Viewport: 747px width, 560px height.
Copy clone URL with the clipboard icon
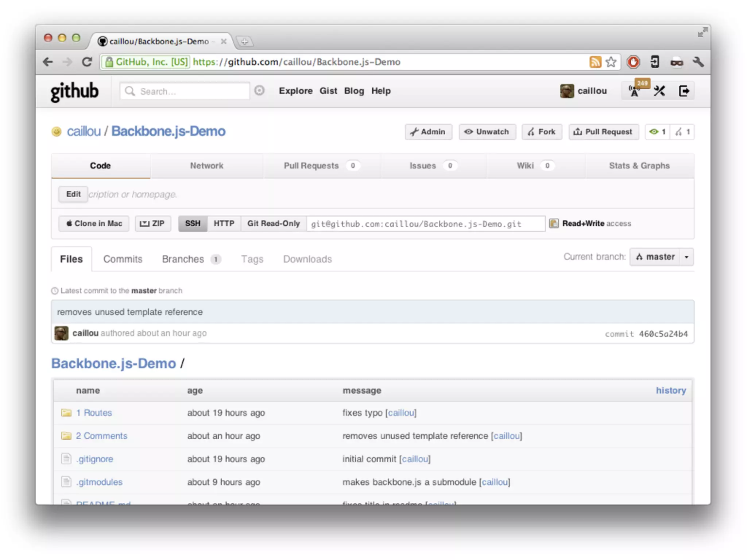(x=554, y=223)
